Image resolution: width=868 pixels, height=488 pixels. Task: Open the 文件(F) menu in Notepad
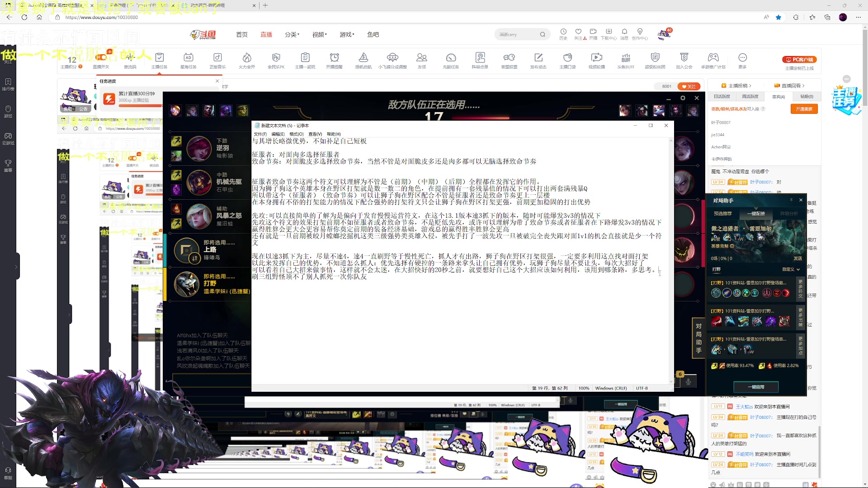260,134
